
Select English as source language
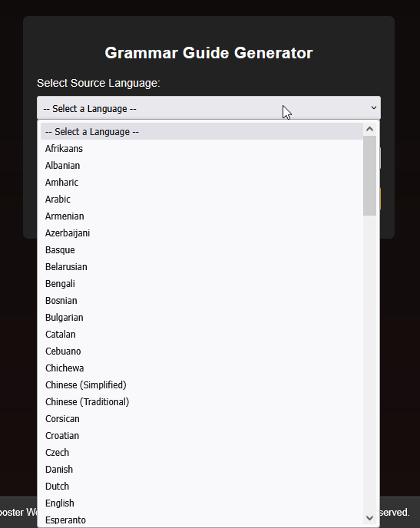tap(202, 503)
